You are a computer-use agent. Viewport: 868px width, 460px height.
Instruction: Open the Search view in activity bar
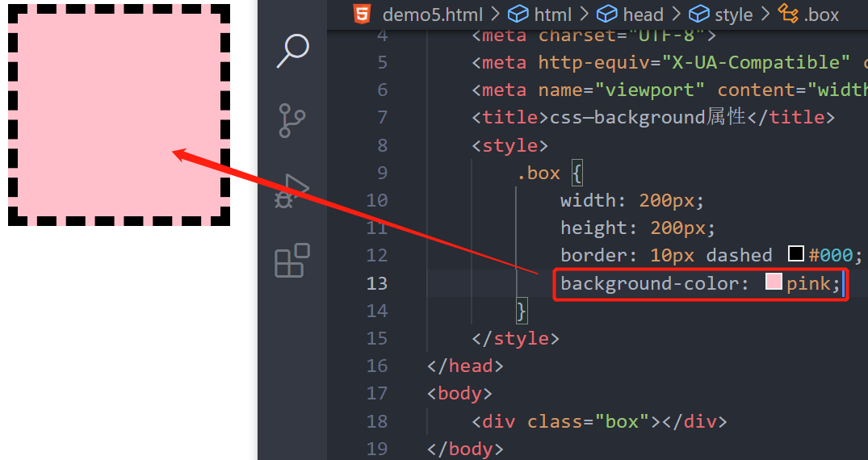(293, 51)
